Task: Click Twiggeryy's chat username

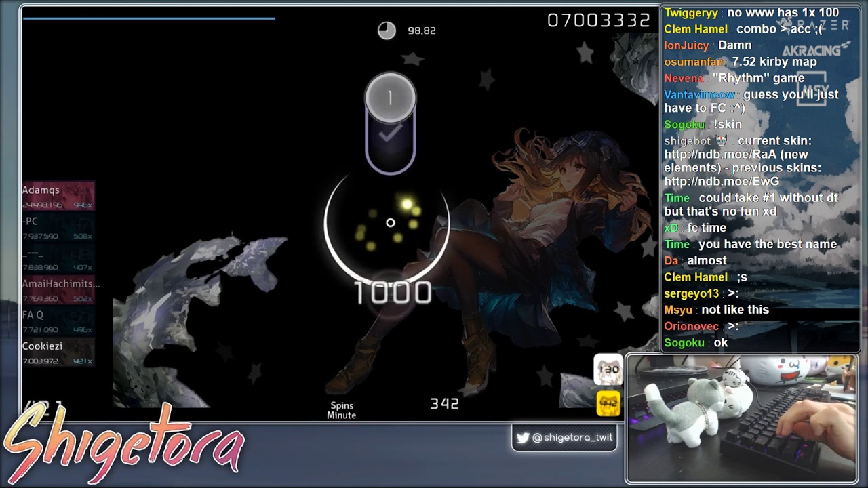Action: pyautogui.click(x=691, y=13)
